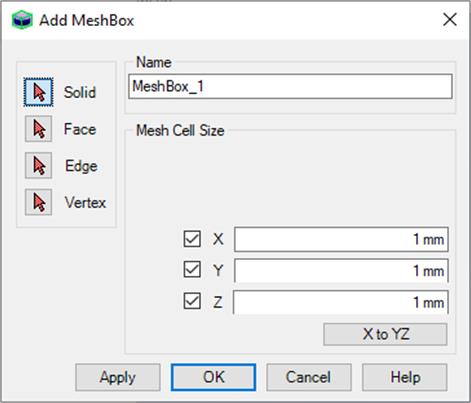The height and width of the screenshot is (403, 471).
Task: Click the Apply button
Action: click(x=118, y=377)
